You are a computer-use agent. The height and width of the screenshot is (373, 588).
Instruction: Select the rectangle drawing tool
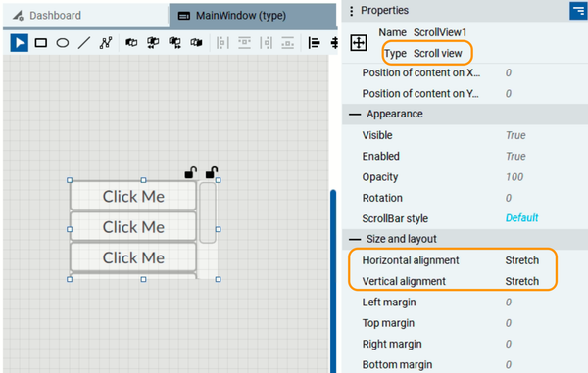[41, 43]
